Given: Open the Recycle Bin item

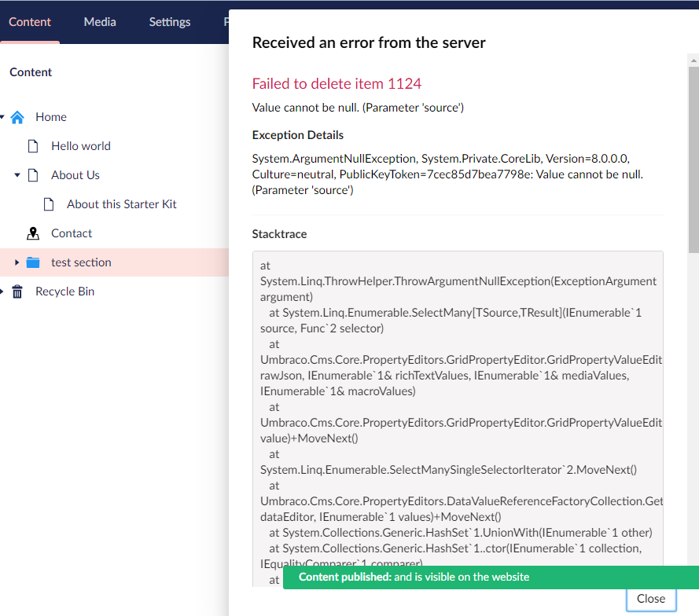Looking at the screenshot, I should 65,291.
